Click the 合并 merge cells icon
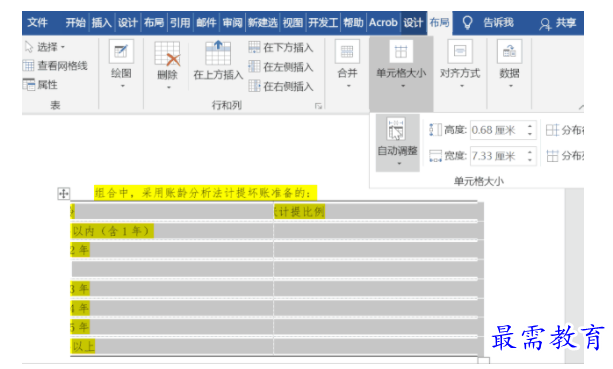The width and height of the screenshot is (613, 369). (x=347, y=51)
